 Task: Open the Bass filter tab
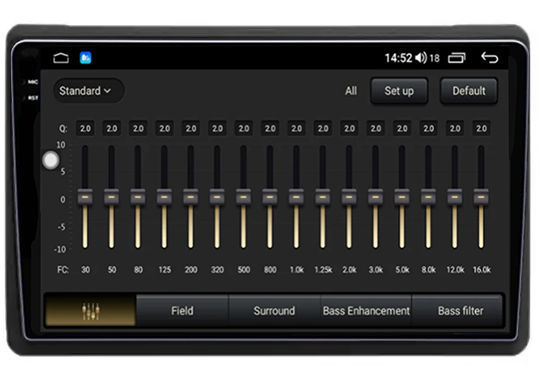(460, 311)
